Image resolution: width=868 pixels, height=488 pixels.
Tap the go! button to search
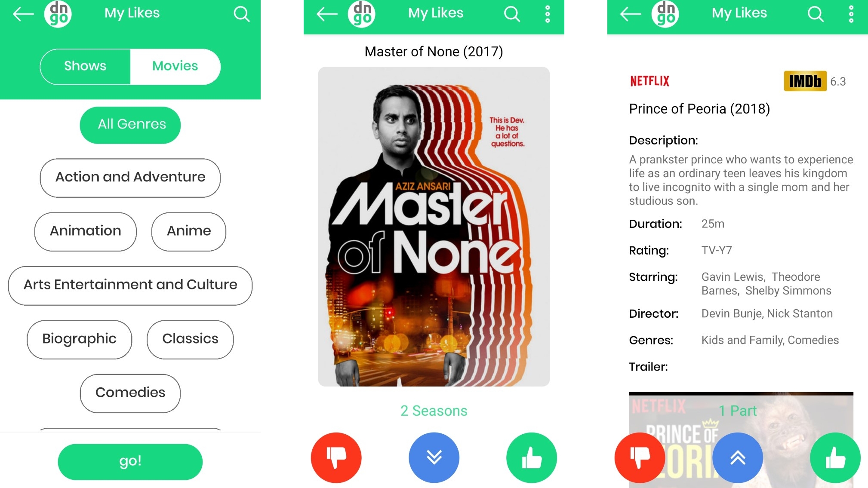[130, 460]
